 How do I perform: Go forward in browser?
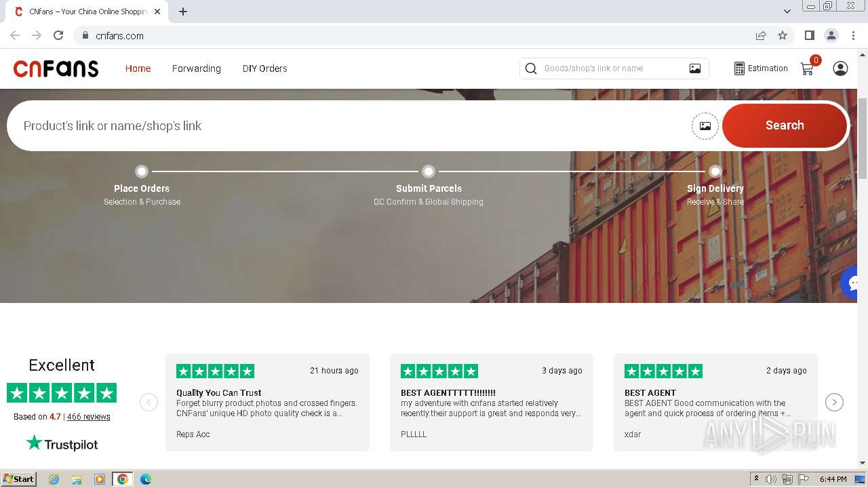(37, 36)
